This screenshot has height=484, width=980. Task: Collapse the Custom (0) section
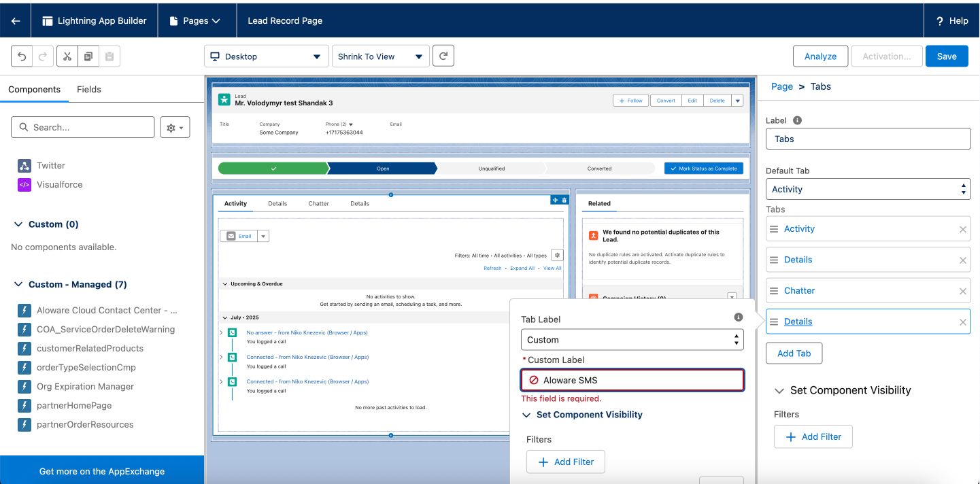coord(19,224)
